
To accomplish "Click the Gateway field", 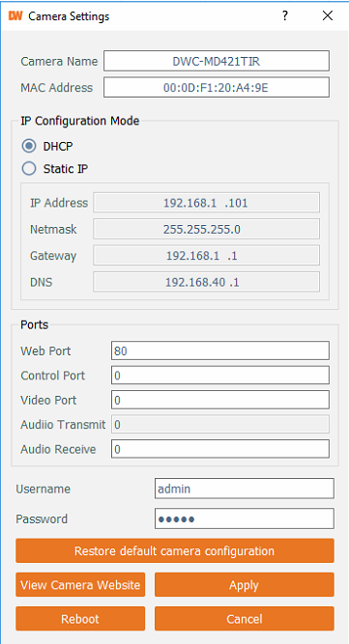I will pos(206,256).
